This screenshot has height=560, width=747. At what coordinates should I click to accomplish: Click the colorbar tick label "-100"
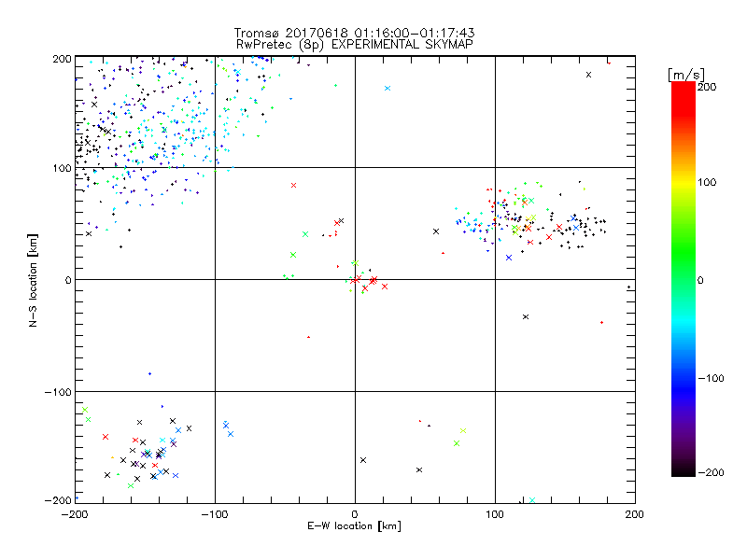point(711,378)
